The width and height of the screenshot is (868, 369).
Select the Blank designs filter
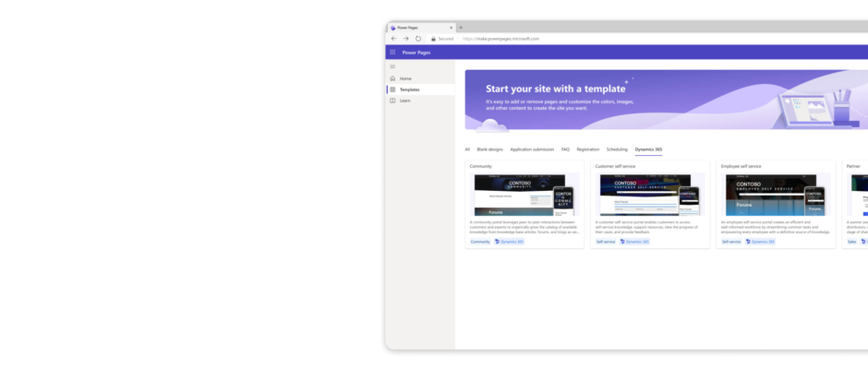point(490,149)
